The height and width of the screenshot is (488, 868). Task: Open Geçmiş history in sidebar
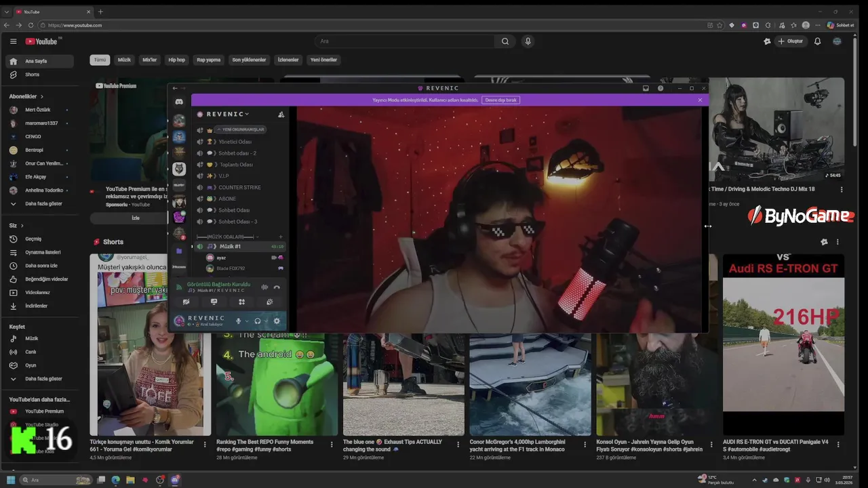click(x=40, y=239)
